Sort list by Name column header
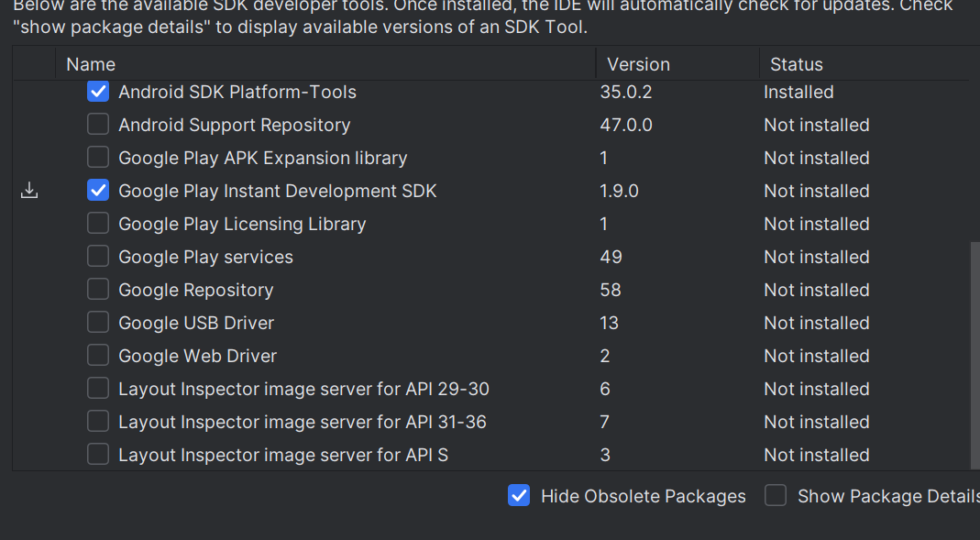This screenshot has height=540, width=980. coord(91,64)
